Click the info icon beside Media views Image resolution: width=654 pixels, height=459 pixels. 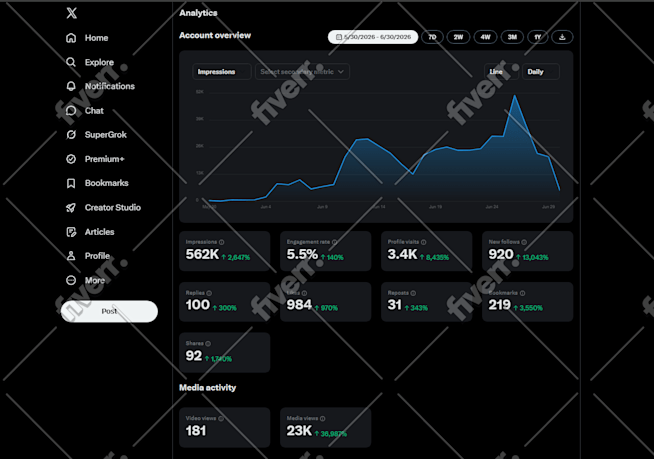pyautogui.click(x=322, y=418)
